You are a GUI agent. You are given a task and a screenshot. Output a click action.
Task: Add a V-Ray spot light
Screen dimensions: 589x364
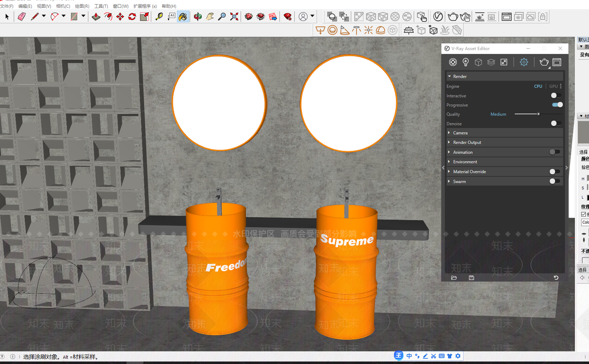click(345, 30)
